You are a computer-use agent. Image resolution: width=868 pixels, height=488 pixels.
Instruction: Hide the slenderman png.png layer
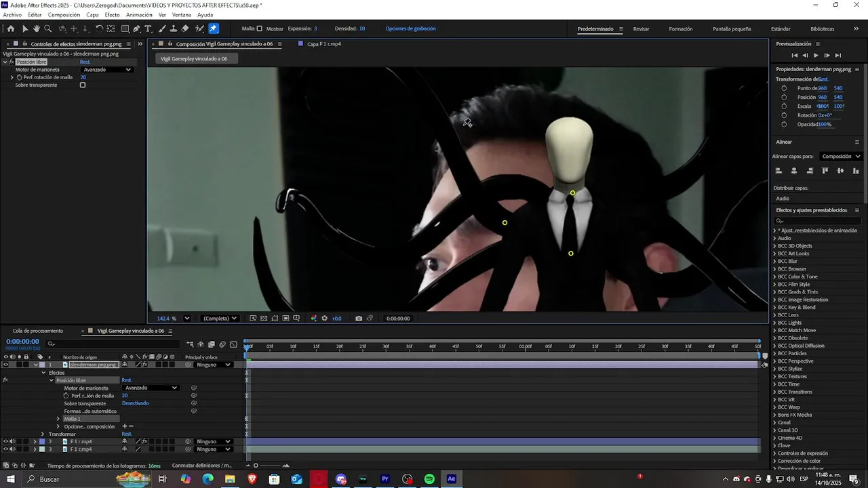pos(6,365)
